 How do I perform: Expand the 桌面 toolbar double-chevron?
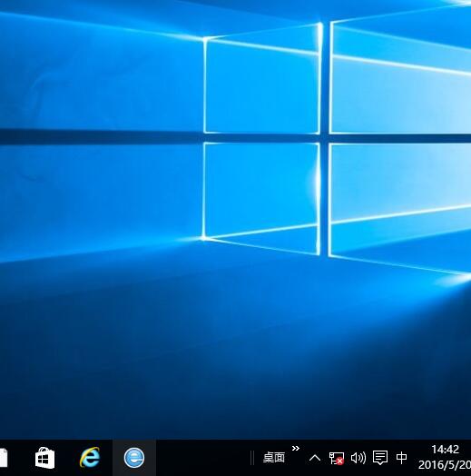[296, 448]
